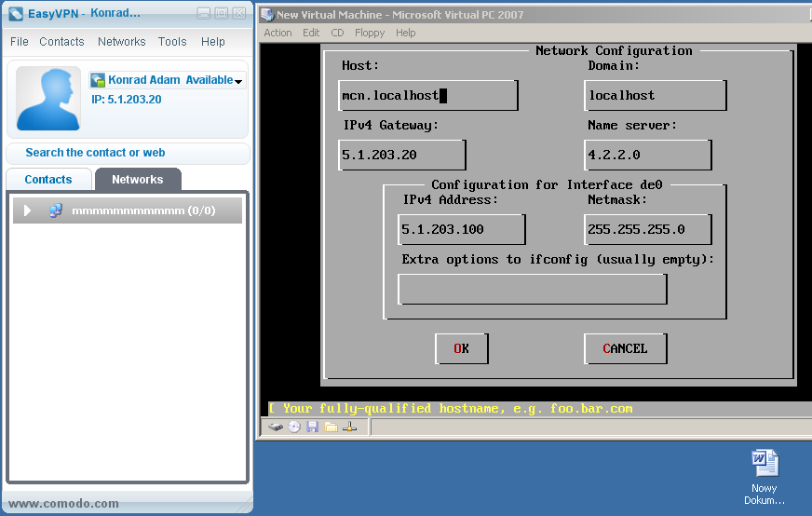Screen dimensions: 812x516
Task: Click the shared folder status icon
Action: coord(331,427)
